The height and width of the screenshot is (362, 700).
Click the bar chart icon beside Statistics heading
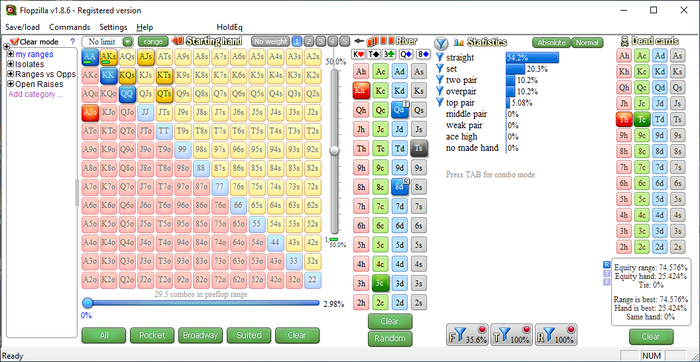coord(458,42)
